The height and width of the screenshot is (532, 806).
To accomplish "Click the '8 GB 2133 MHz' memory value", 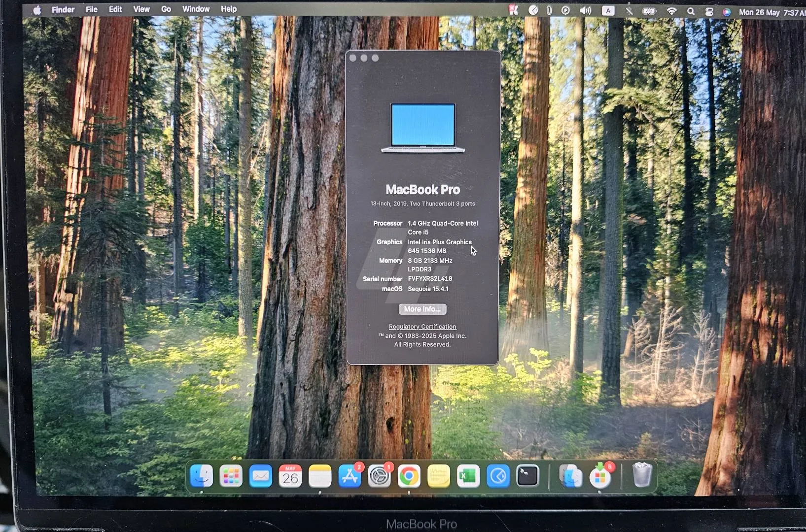I will click(x=430, y=261).
